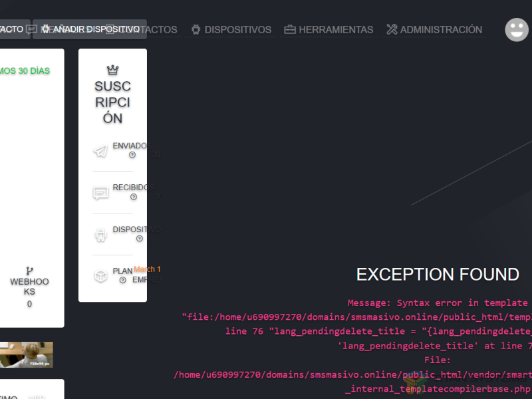The width and height of the screenshot is (532, 399).
Task: Click the Exception Found heading
Action: click(x=438, y=274)
